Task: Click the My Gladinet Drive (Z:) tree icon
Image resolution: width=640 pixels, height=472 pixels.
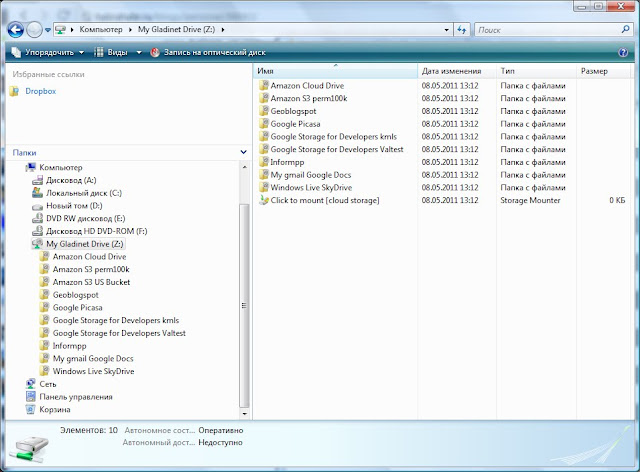Action: coord(38,244)
